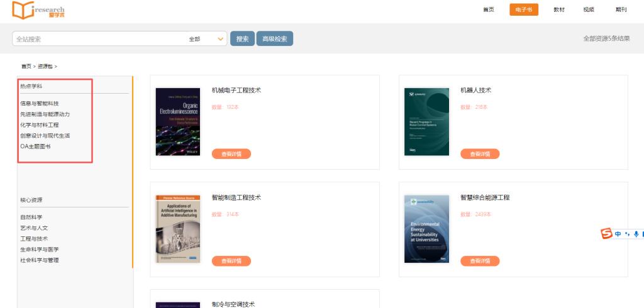644x308 pixels.
Task: Select 艺术与人文 under 核心资源
Action: [x=34, y=228]
